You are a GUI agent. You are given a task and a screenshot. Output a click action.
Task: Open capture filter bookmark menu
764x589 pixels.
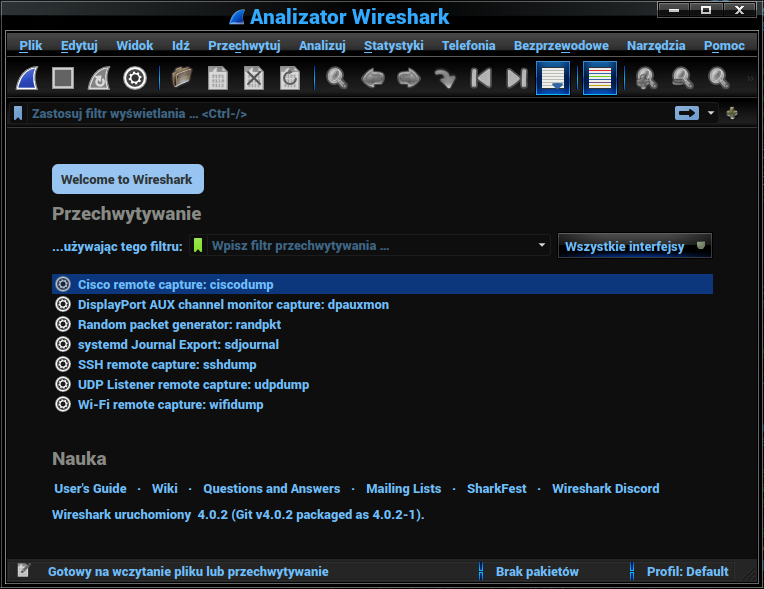pos(198,245)
